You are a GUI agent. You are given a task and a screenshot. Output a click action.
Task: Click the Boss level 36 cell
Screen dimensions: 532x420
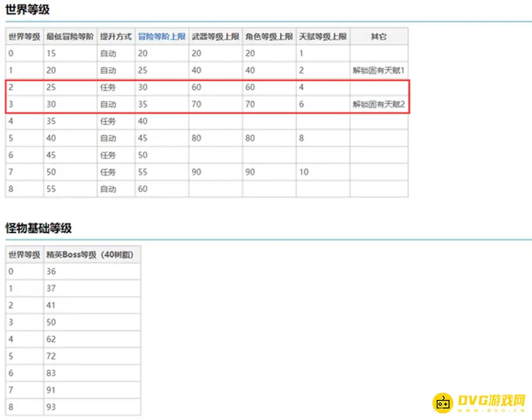(91, 271)
